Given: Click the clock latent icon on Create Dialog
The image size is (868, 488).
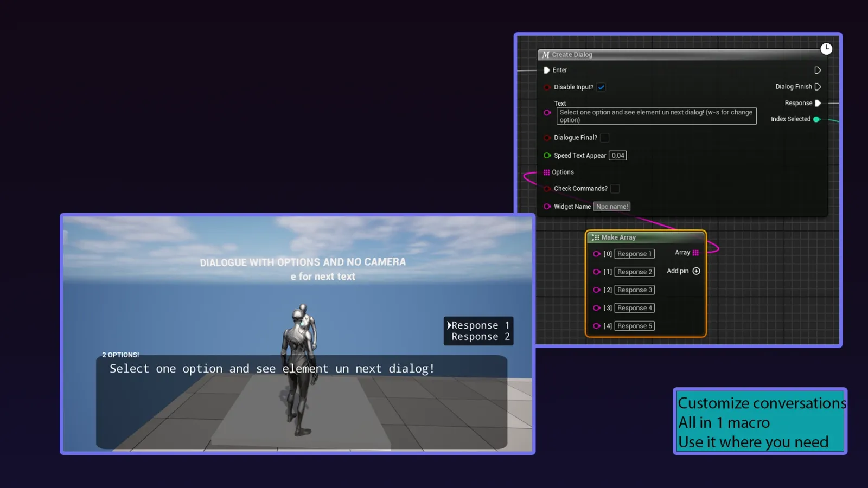Looking at the screenshot, I should (x=826, y=49).
